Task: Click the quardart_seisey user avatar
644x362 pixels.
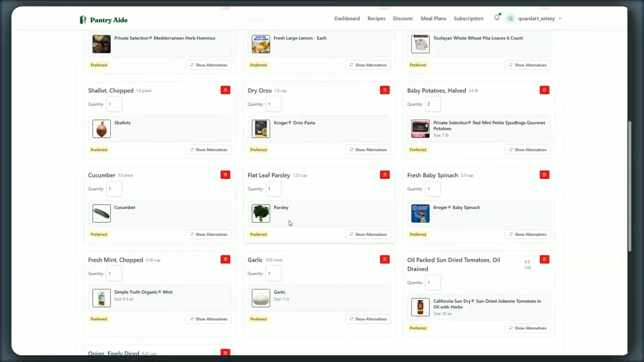Action: tap(511, 19)
